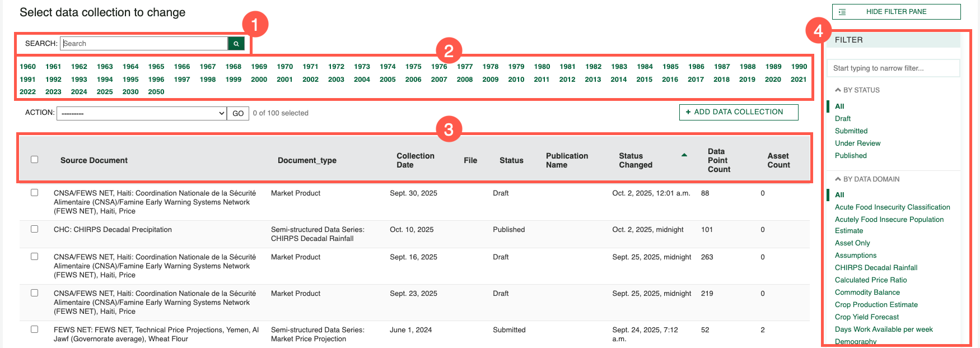This screenshot has height=348, width=980.
Task: Click the green search magnifier button
Action: pyautogui.click(x=236, y=44)
